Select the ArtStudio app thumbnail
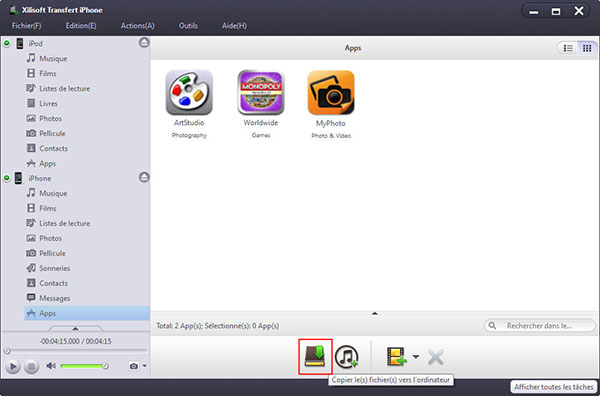Image resolution: width=600 pixels, height=396 pixels. [189, 93]
